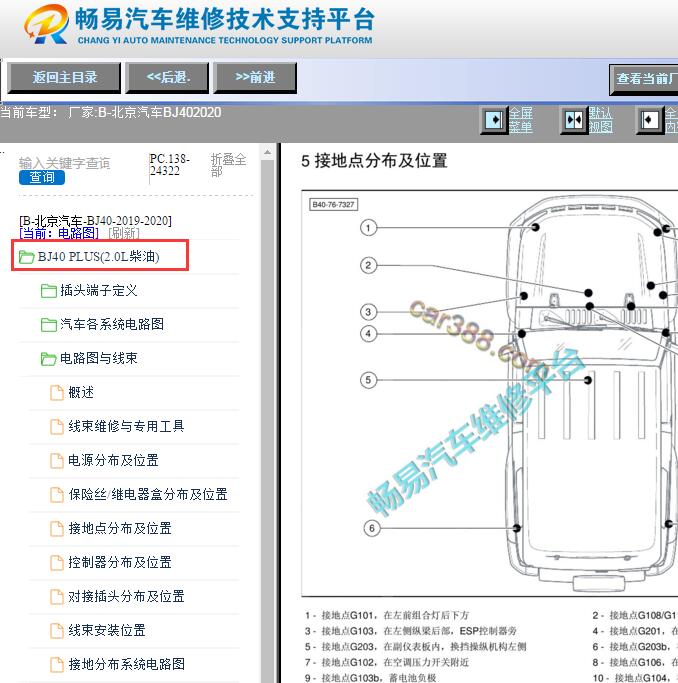The image size is (678, 683).
Task: Open 接地分布系统电路图 document
Action: [126, 664]
